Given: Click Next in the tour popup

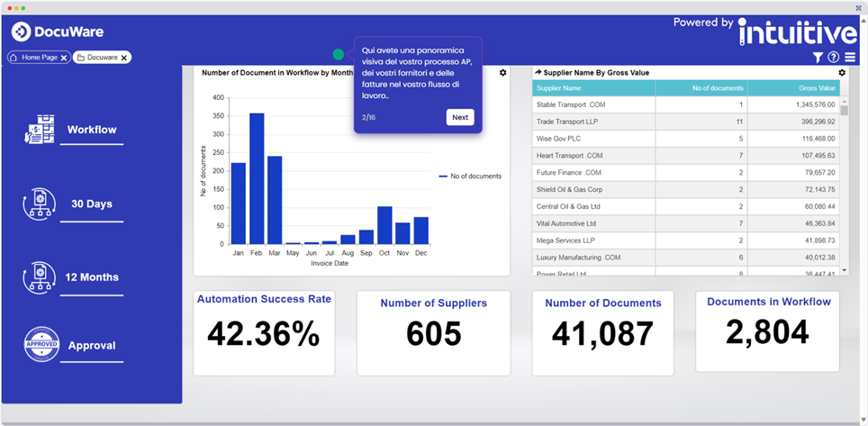Looking at the screenshot, I should click(x=460, y=117).
